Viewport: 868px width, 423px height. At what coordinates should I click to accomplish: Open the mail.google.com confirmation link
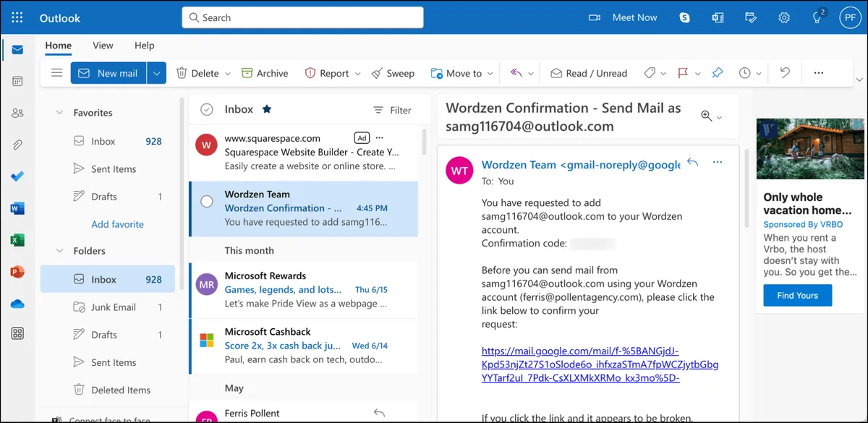click(x=600, y=364)
